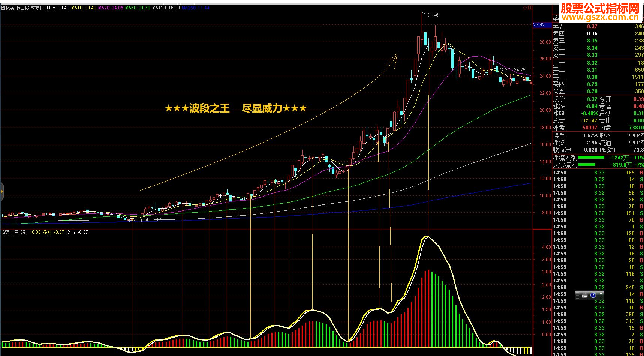Click the 换手 1.67% turnover field
644x356 pixels.
click(x=575, y=135)
